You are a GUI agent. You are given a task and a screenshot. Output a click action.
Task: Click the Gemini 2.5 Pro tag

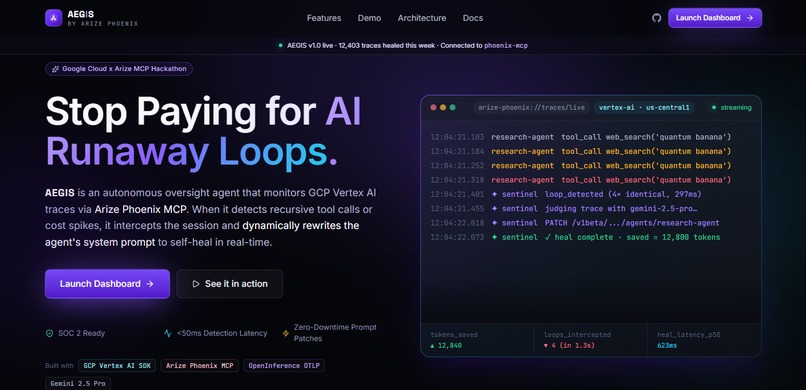click(78, 384)
